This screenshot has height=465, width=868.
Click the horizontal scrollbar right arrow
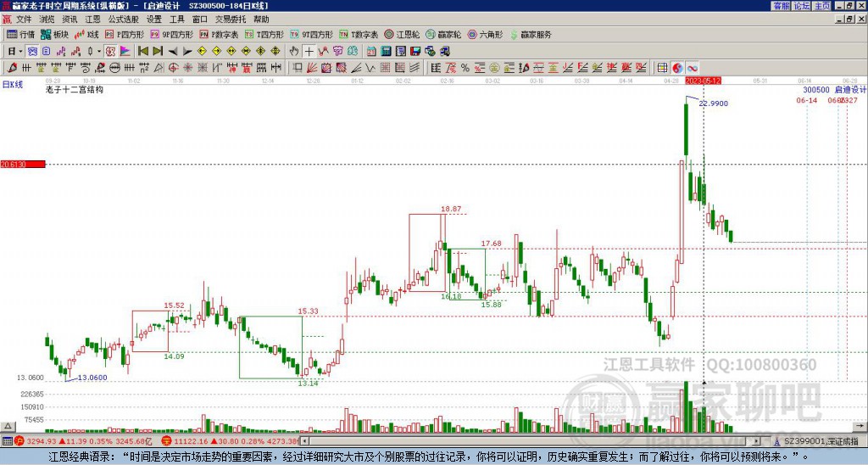pyautogui.click(x=756, y=441)
